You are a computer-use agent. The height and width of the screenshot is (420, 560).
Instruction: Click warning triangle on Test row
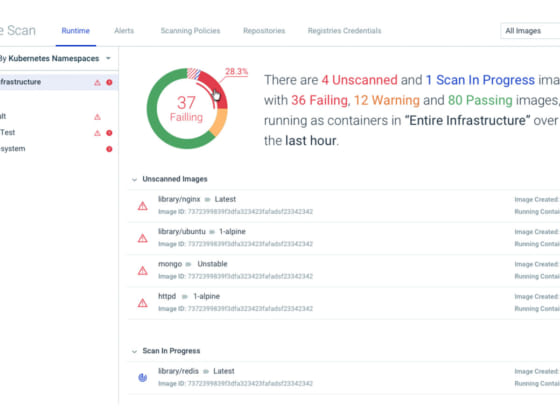[97, 133]
